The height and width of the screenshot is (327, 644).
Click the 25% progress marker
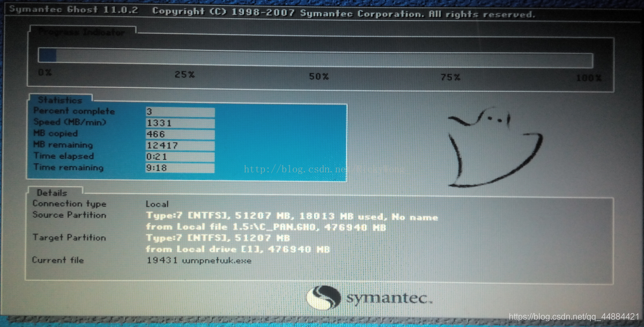click(x=184, y=75)
